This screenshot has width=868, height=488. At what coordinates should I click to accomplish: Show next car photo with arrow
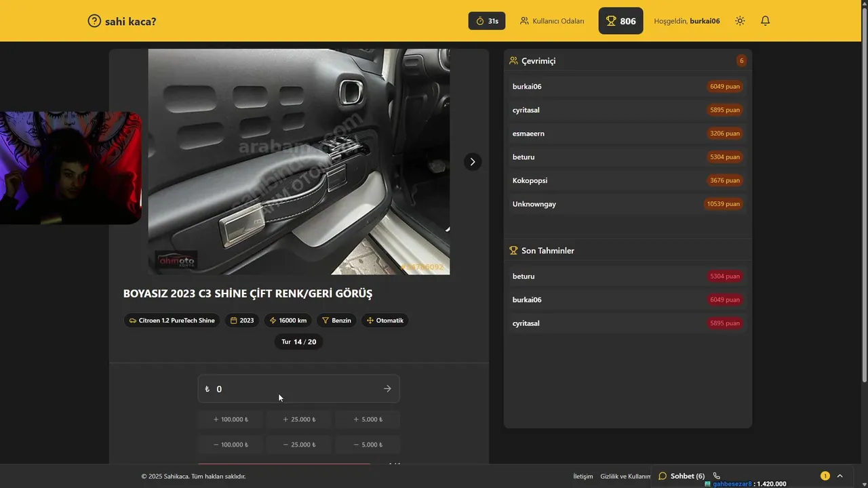pos(473,161)
